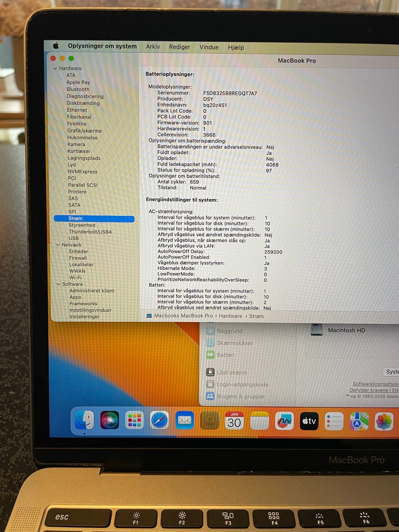Click Login-adgangskode icon in Settings
The width and height of the screenshot is (399, 532).
coord(210,384)
